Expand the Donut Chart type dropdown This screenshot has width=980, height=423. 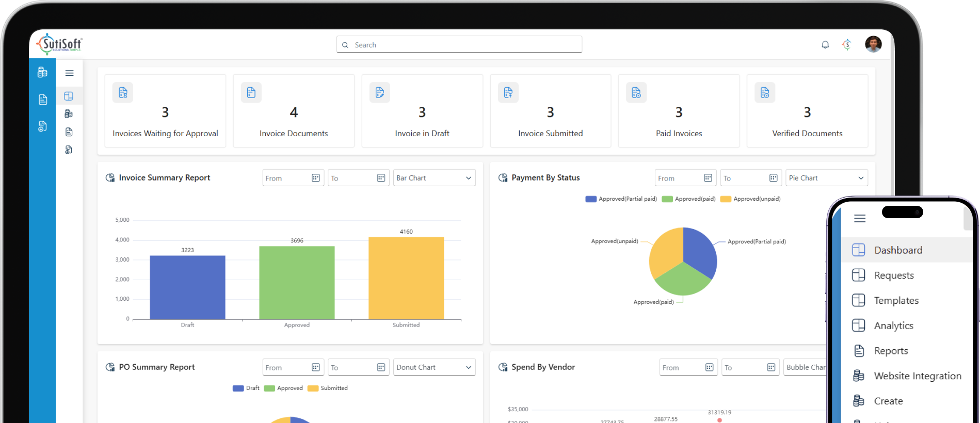(434, 367)
